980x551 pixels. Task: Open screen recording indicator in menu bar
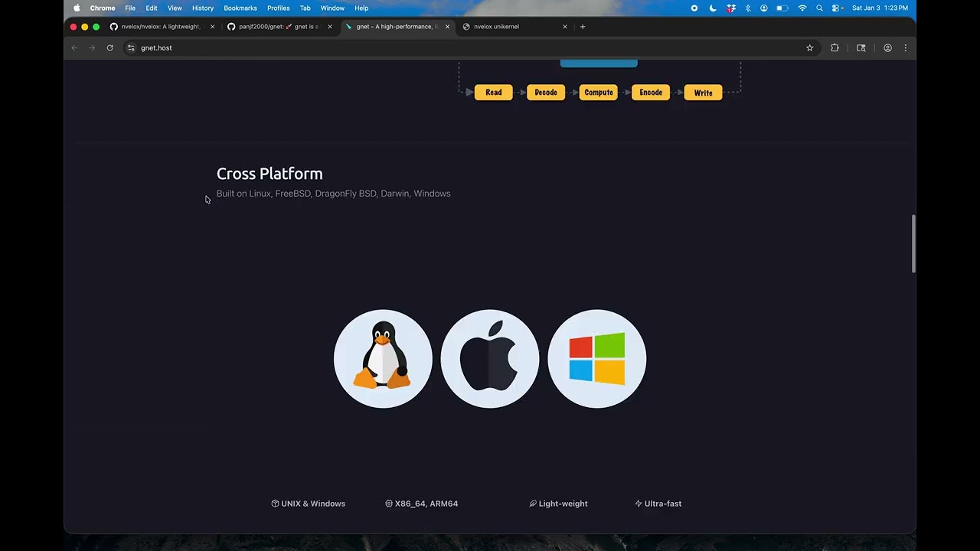pos(694,8)
